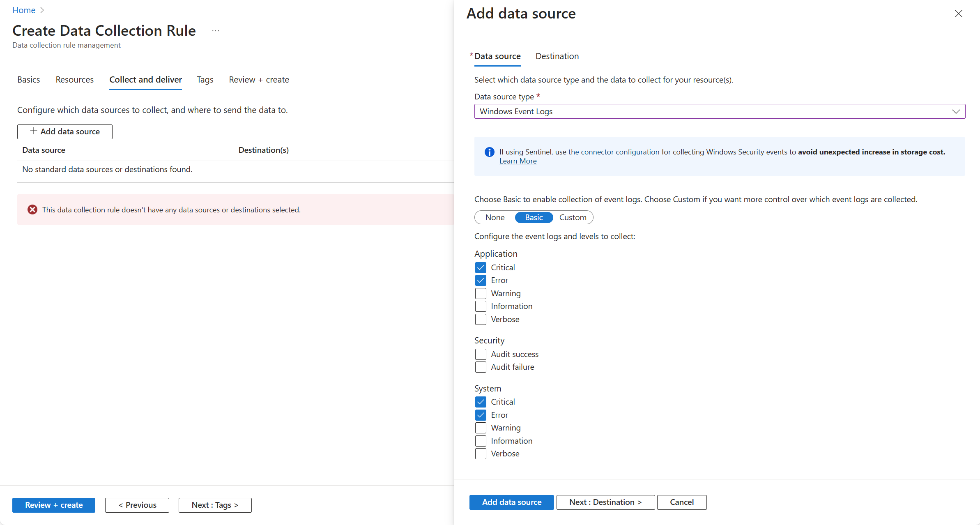Select the None collection mode

tap(495, 217)
